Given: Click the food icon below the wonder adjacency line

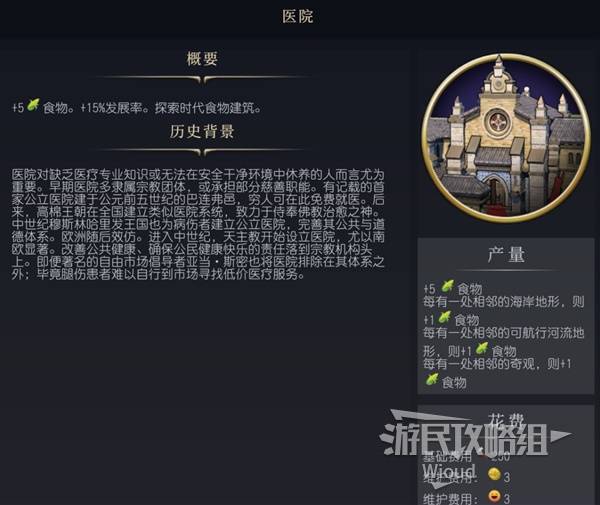Looking at the screenshot, I should (x=432, y=380).
